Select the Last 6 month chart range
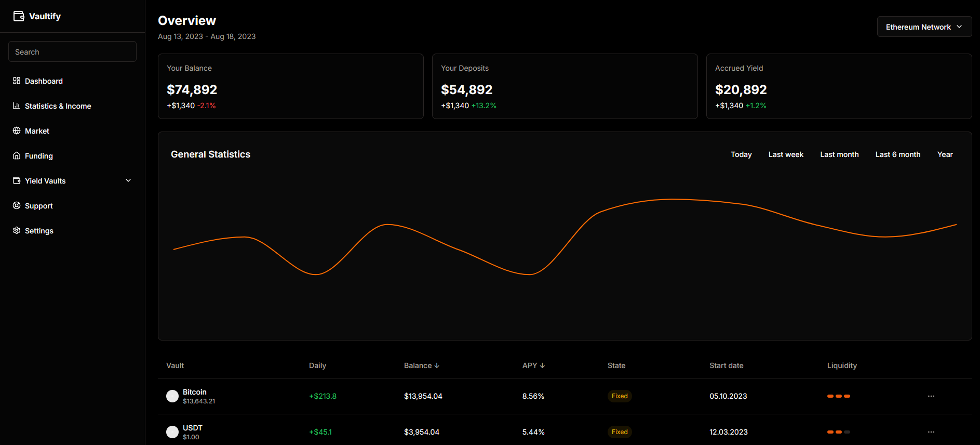 click(x=897, y=154)
